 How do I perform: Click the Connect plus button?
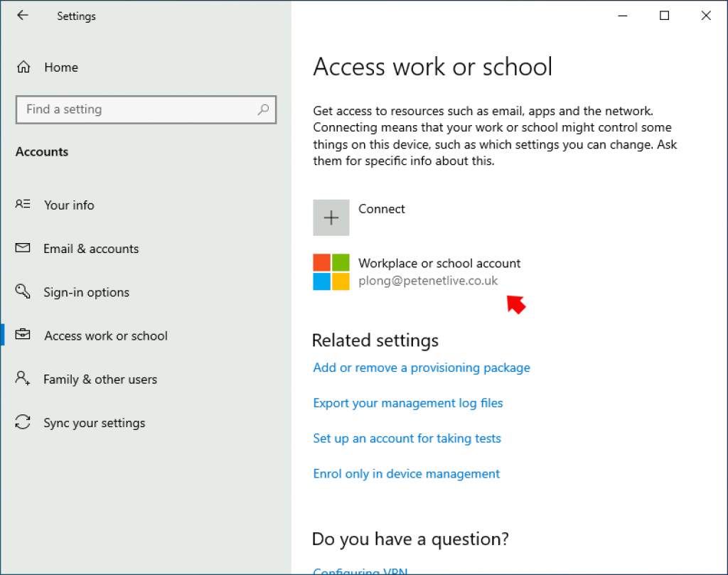331,217
